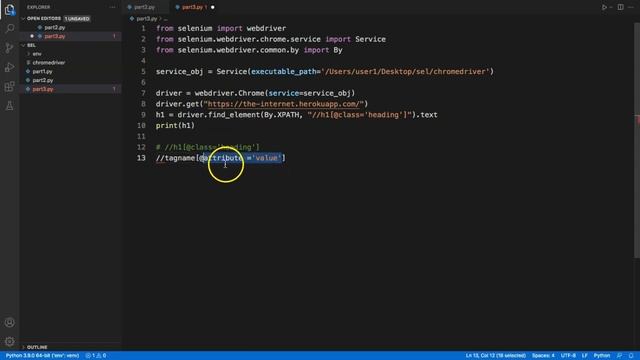Click line number 13 in the gutter
Viewport: 640px width, 360px height.
141,158
